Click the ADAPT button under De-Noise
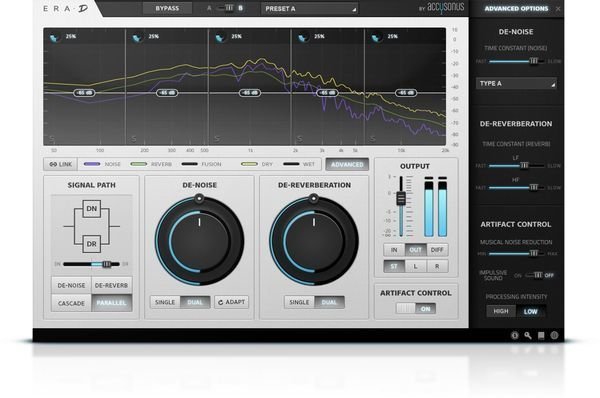Viewport: 600px width, 398px height. point(232,302)
